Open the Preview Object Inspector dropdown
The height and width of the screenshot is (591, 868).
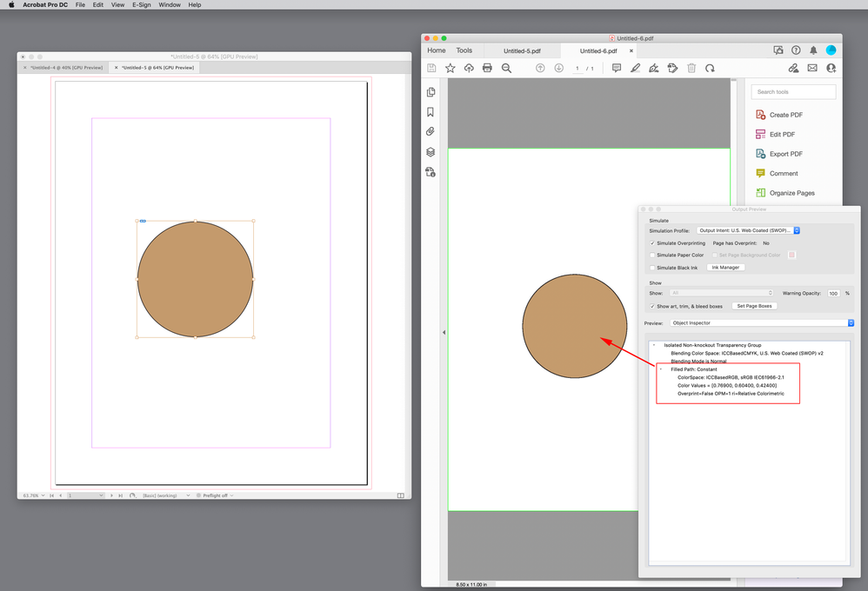tap(760, 323)
